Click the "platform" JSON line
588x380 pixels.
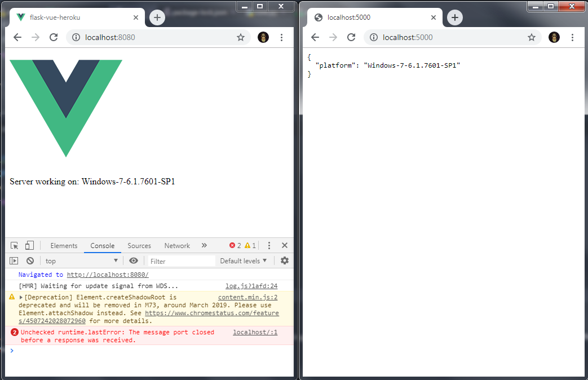(388, 65)
